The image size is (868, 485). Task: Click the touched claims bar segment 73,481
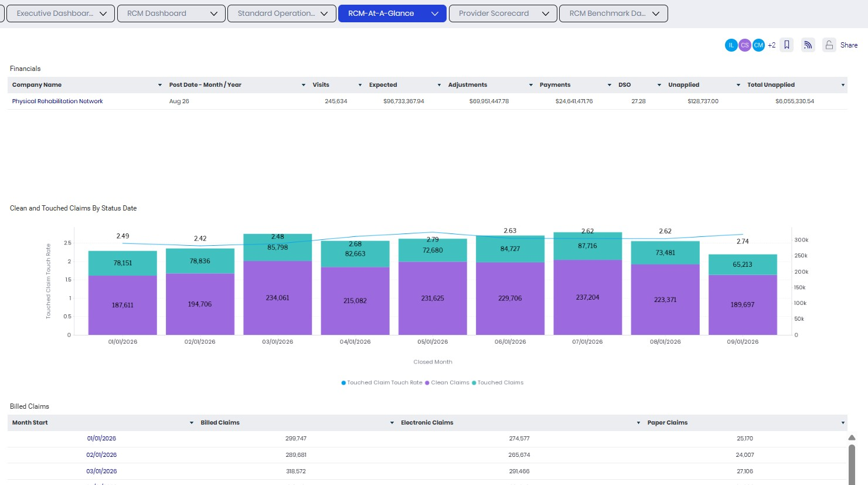pyautogui.click(x=665, y=253)
